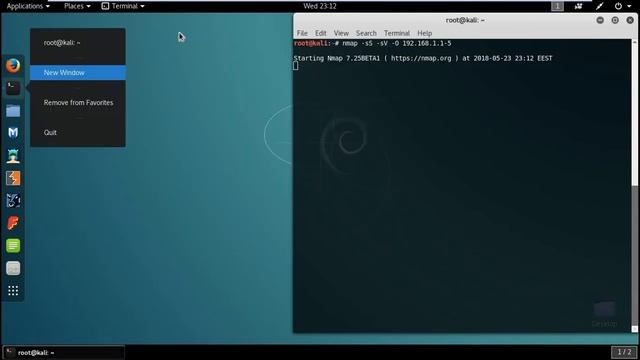The image size is (640, 360).
Task: Launch Burp Suite from the dock
Action: tap(13, 178)
